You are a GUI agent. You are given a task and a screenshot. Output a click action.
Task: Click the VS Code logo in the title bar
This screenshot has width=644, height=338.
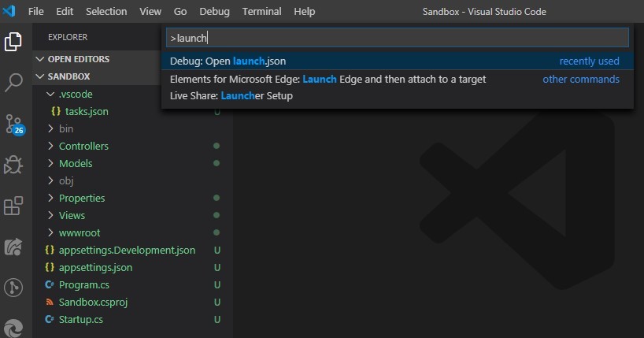click(x=9, y=11)
